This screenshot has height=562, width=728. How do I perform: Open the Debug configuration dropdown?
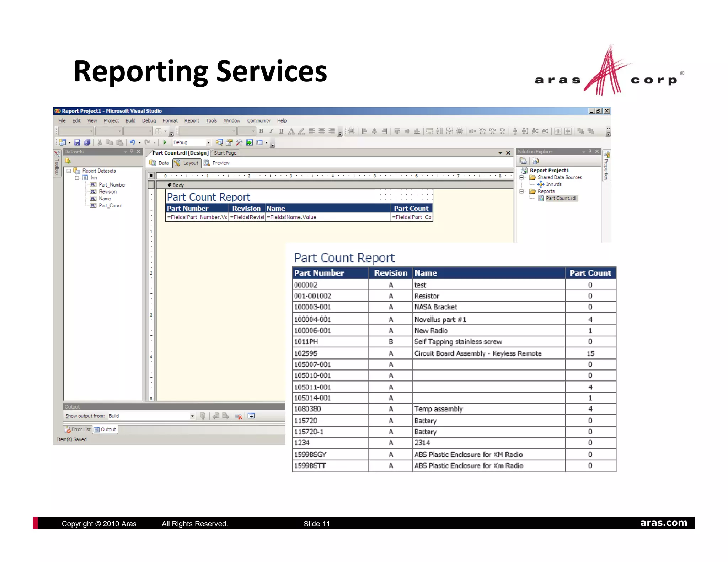208,143
